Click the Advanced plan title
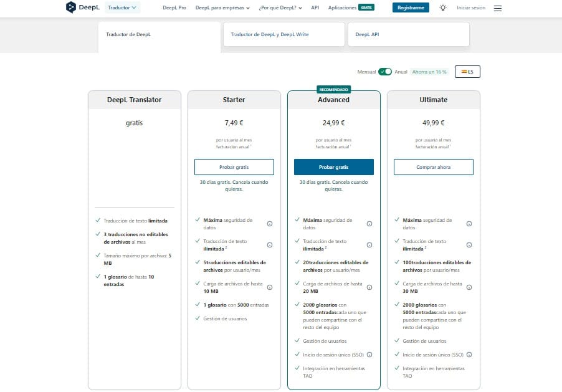 tap(334, 100)
